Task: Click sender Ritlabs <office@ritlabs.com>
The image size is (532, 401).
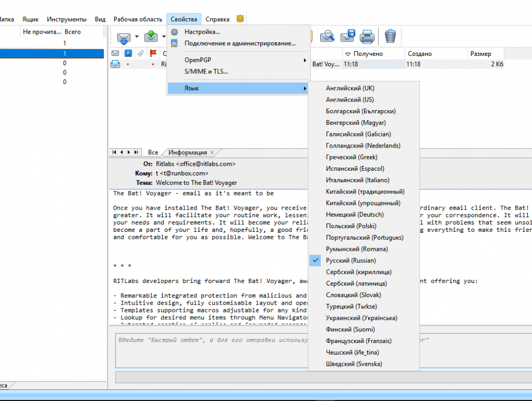Action: [195, 164]
